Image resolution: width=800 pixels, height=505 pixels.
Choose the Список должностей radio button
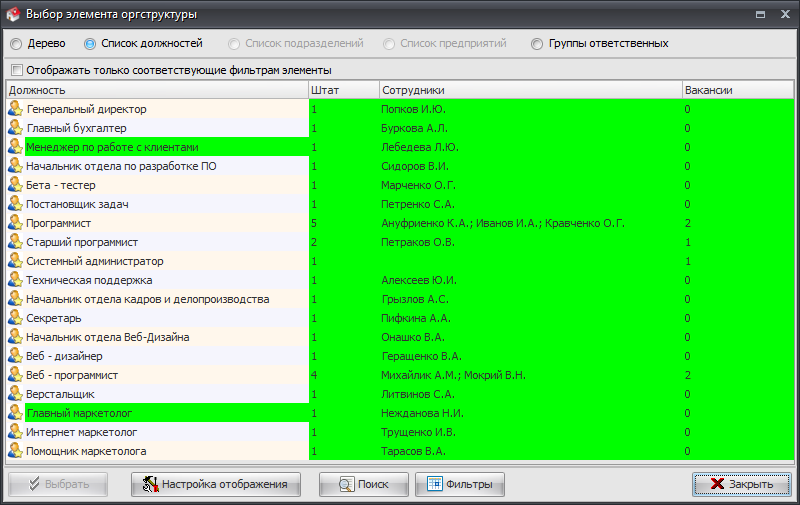click(90, 44)
